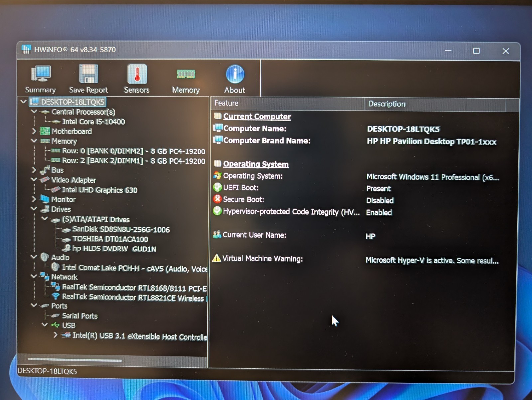Click the Monitor tree node icon
This screenshot has height=400, width=532.
(45, 199)
